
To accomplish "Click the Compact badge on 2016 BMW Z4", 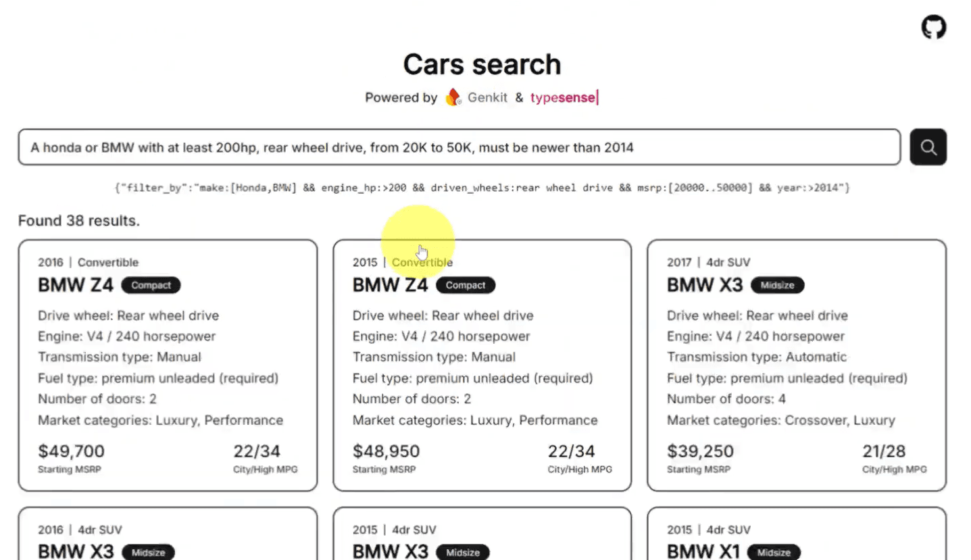I will 151,285.
